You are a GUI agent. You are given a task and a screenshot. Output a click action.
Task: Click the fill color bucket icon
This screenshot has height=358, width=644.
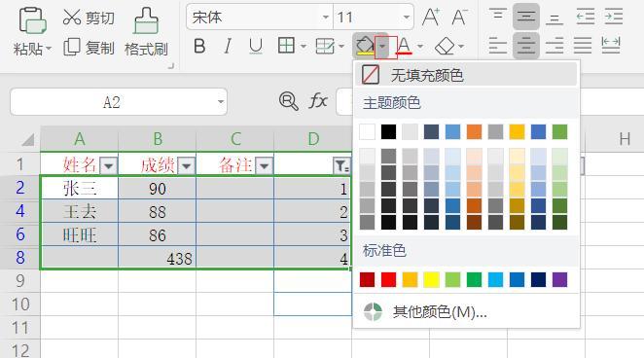(365, 46)
